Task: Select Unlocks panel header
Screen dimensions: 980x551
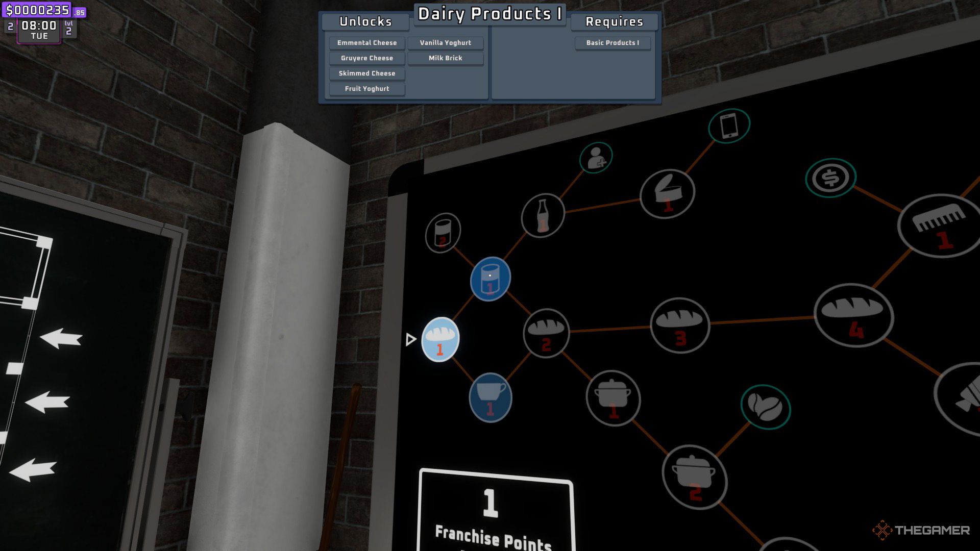Action: tap(365, 21)
